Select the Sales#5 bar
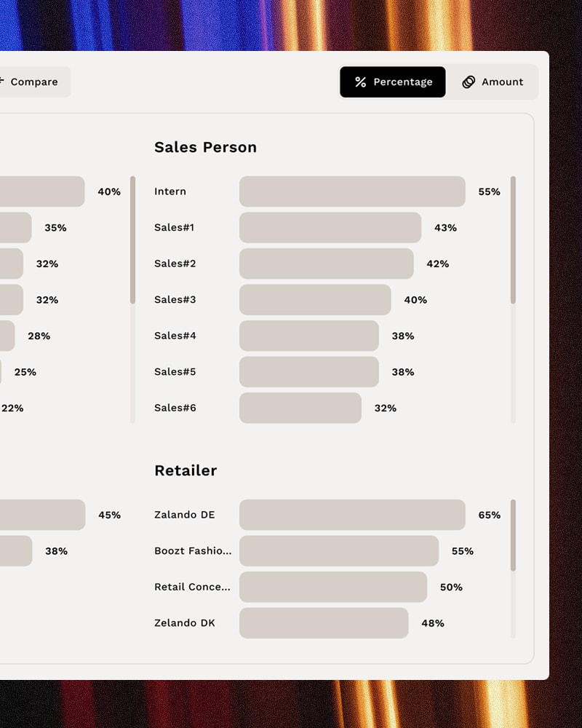The image size is (582, 728). coord(308,372)
